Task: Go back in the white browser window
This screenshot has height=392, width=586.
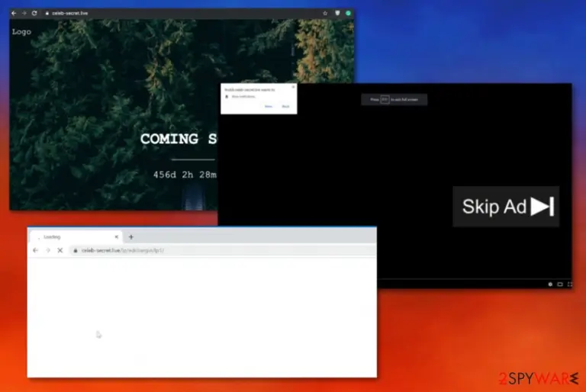Action: [x=36, y=250]
